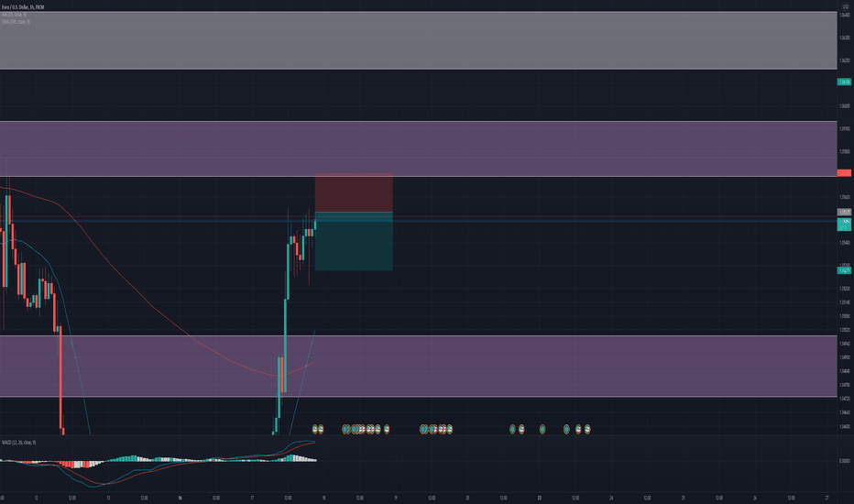
Task: Click the Euro / U.S. Dollar symbol title
Action: point(23,7)
